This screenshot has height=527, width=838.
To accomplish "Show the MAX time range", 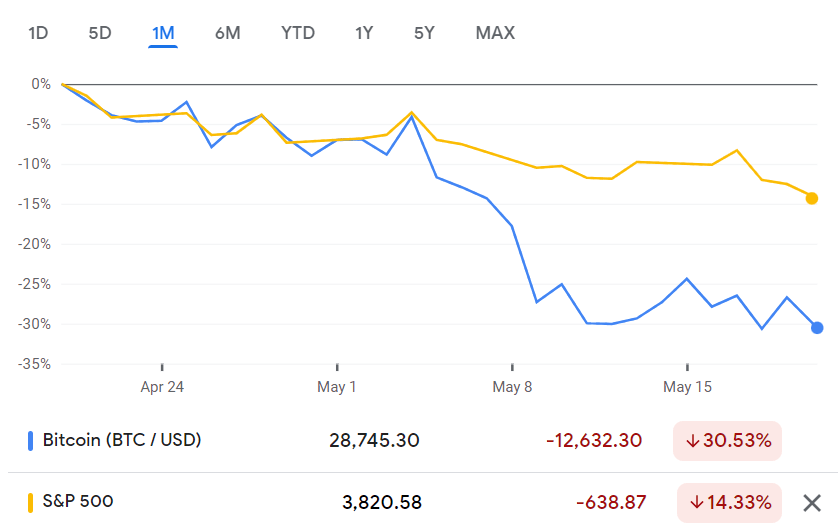I will pyautogui.click(x=495, y=33).
